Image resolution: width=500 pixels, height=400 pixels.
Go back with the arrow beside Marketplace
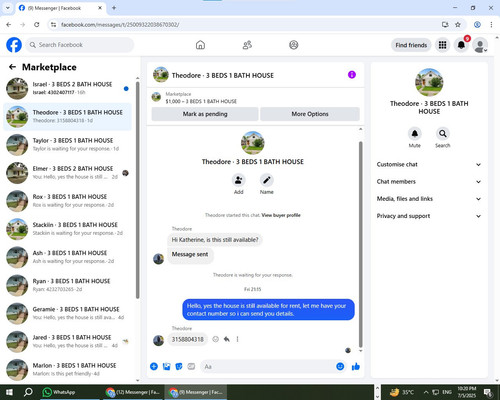[13, 67]
